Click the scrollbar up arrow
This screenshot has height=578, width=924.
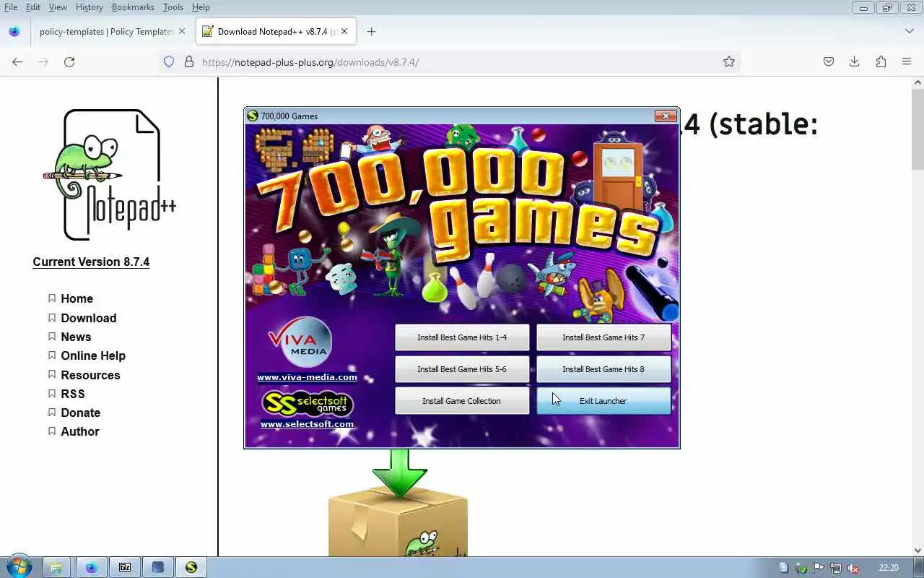tap(918, 83)
